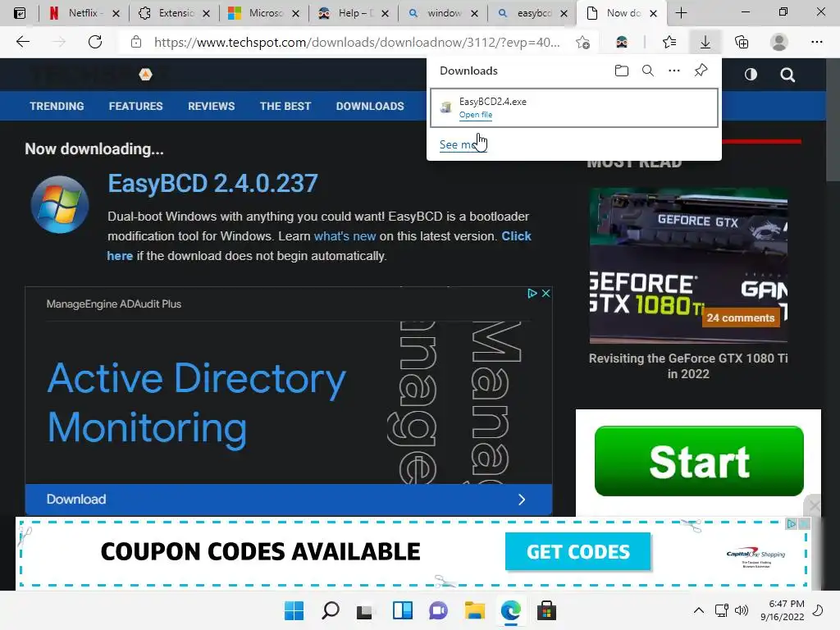Open more options in Downloads panel
840x630 pixels.
pos(674,71)
